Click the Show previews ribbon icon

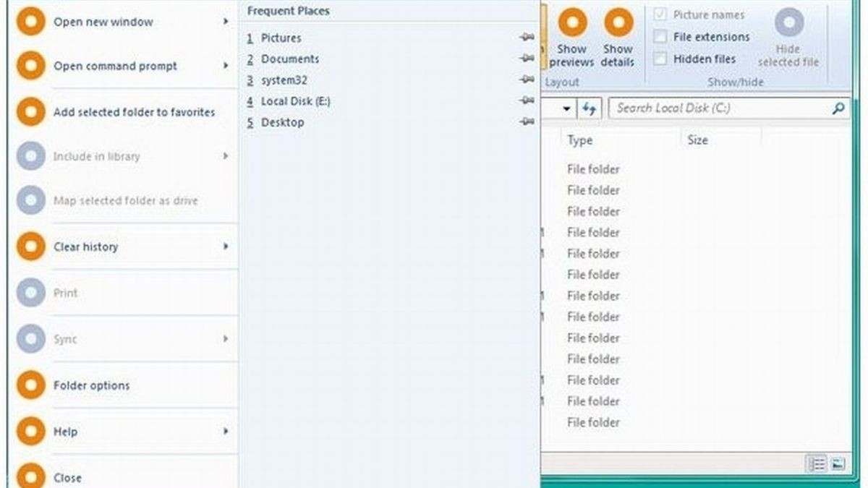pyautogui.click(x=571, y=23)
